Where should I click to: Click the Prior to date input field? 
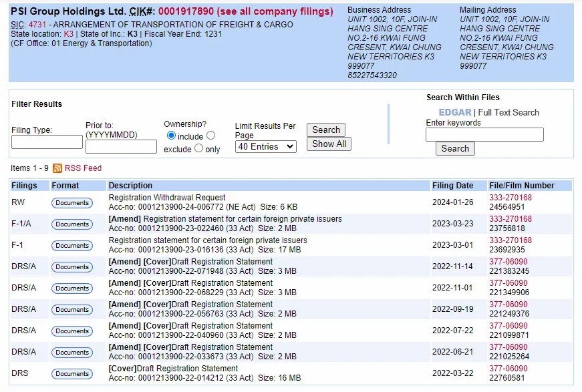click(121, 146)
